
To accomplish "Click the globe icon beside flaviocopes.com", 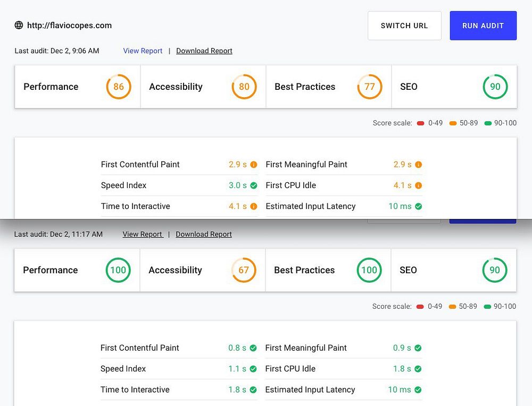I will pyautogui.click(x=19, y=25).
